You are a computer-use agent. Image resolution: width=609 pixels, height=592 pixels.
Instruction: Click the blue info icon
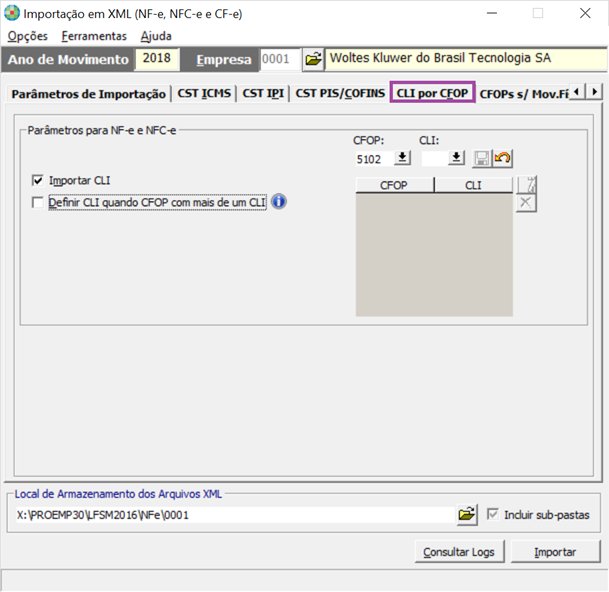(279, 202)
